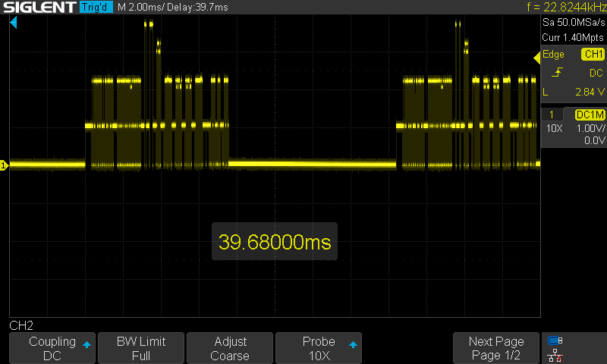Image resolution: width=607 pixels, height=364 pixels.
Task: Select the timebase M 2.00ms readout
Action: 140,7
